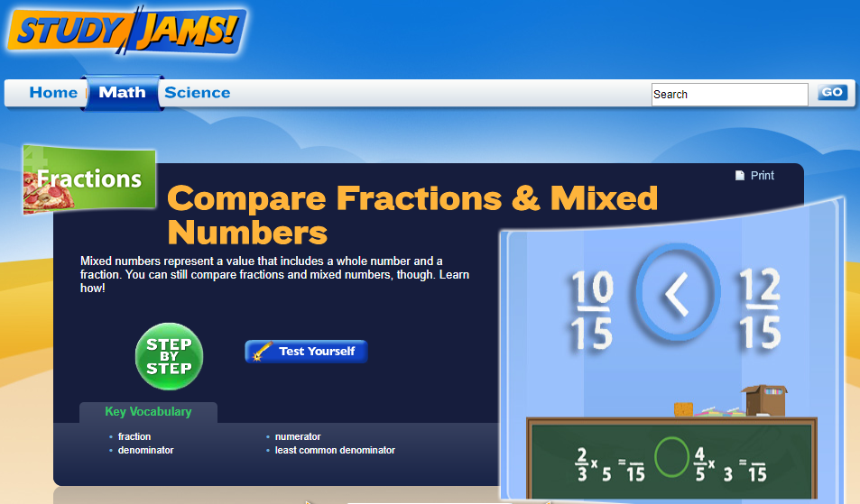Click the less-than circle symbol in preview
Viewport: 860px width, 504px height.
678,292
